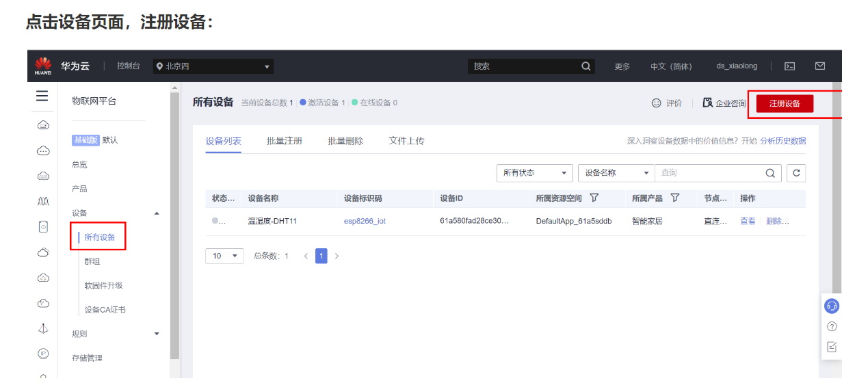Viewport: 868px width, 383px height.
Task: Select 所有设备 in the side menu
Action: (x=100, y=237)
